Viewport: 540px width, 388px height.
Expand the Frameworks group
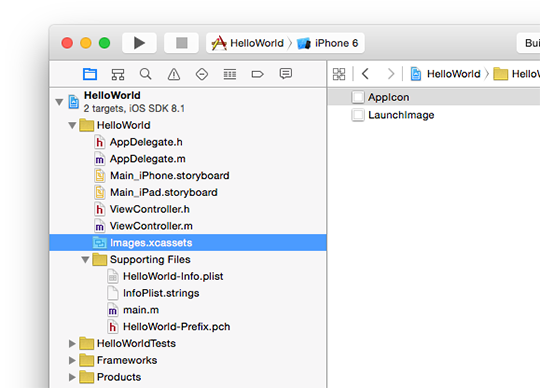[x=72, y=360]
